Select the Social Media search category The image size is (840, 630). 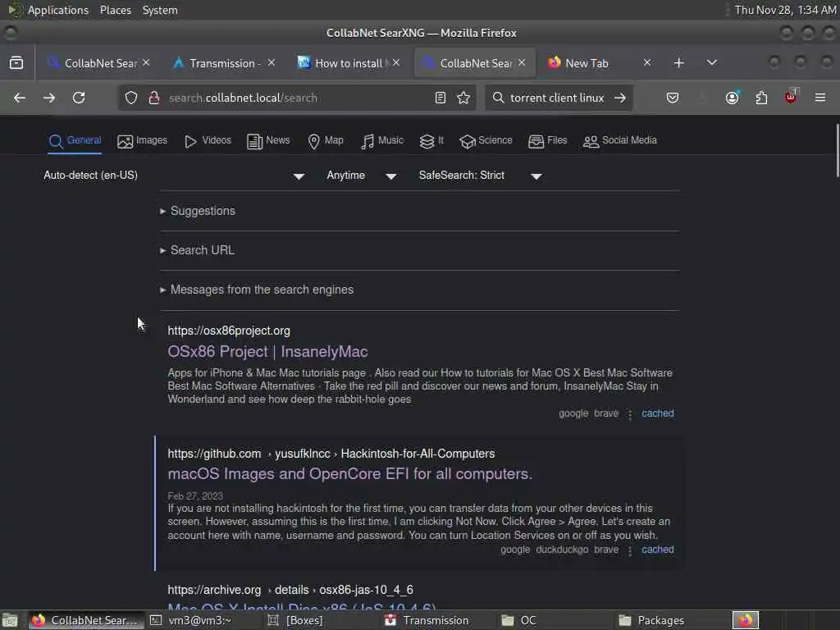[619, 140]
